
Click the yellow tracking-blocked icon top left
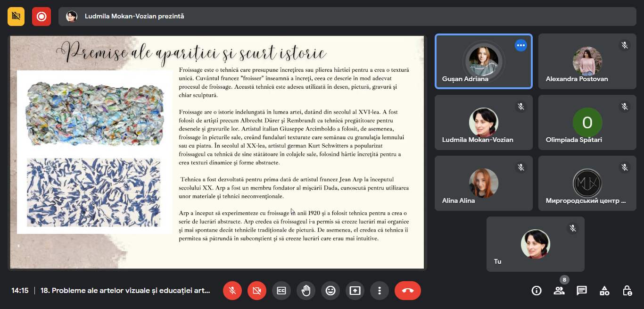point(16,17)
